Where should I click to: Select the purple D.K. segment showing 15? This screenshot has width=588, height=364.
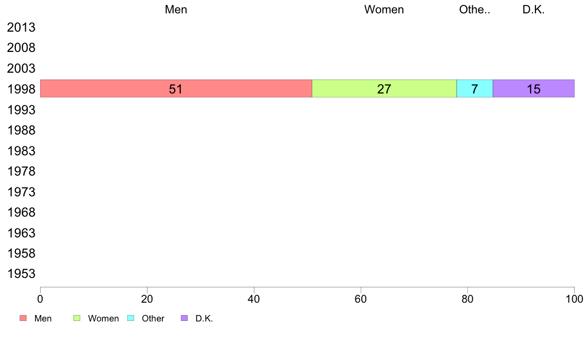pyautogui.click(x=534, y=89)
